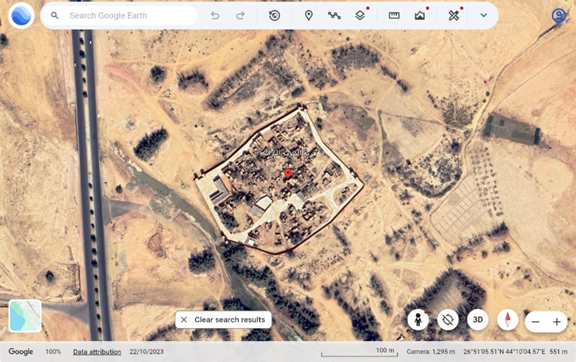This screenshot has height=362, width=576.
Task: Switch to 3D view
Action: click(478, 320)
